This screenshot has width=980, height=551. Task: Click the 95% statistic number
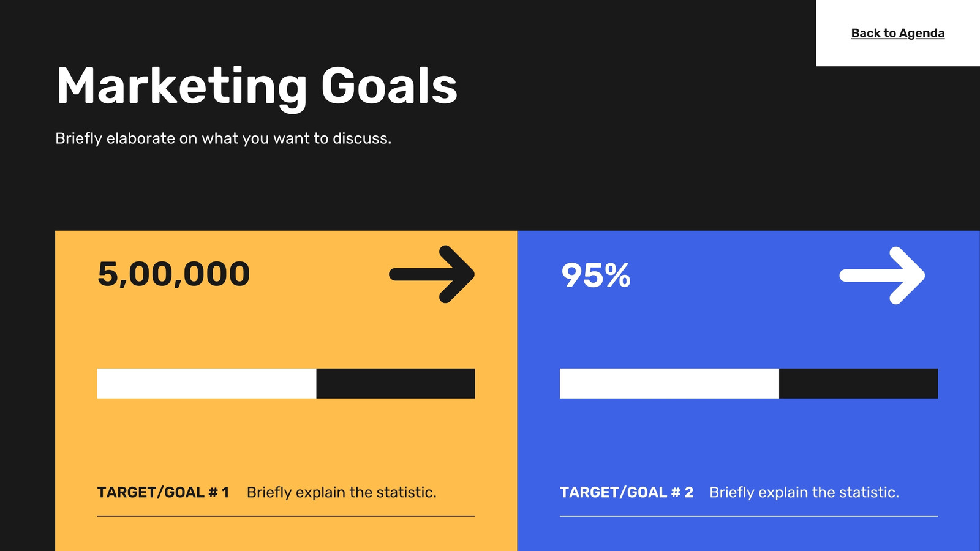[595, 275]
